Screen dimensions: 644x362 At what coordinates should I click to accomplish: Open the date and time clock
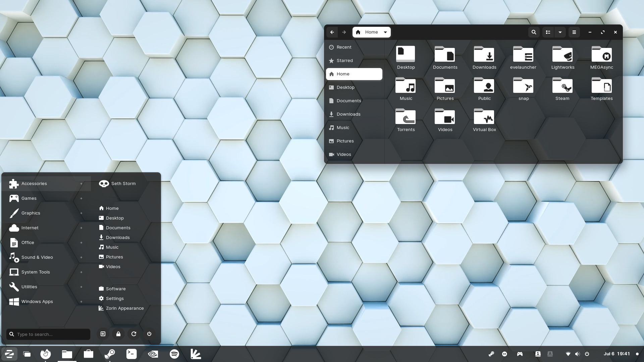point(616,354)
